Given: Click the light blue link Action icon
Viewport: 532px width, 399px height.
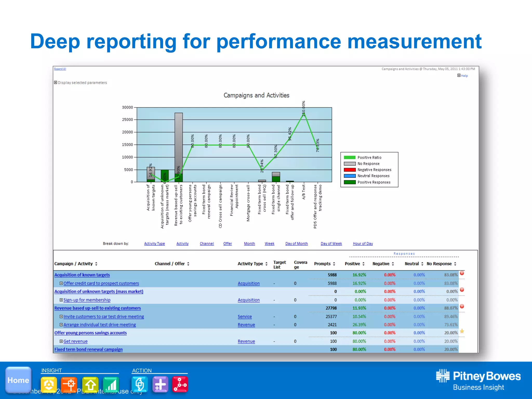Looking at the screenshot, I should click(x=139, y=384).
